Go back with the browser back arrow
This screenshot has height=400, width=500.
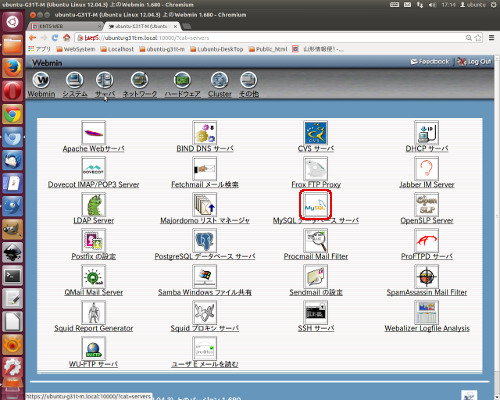[x=32, y=38]
